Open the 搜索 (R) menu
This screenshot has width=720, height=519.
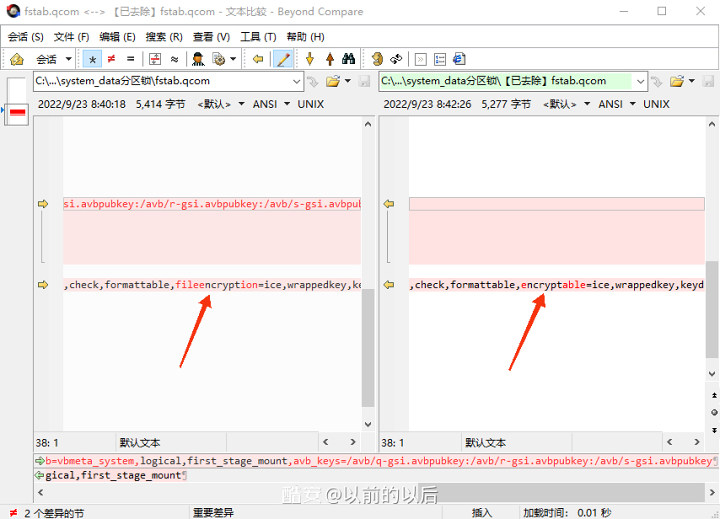click(x=164, y=37)
